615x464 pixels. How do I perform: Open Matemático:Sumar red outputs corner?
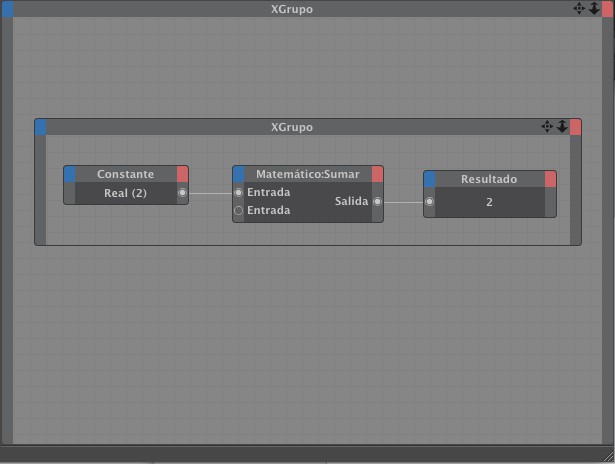coord(377,174)
